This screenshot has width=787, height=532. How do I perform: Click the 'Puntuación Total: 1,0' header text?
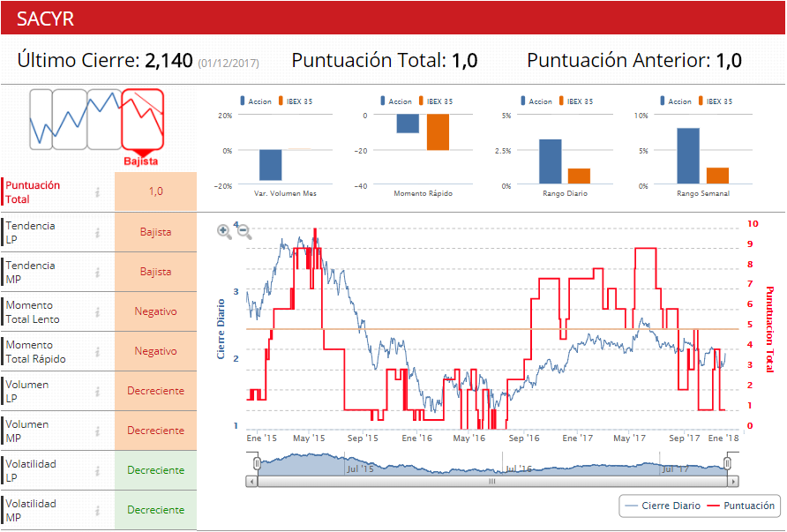[385, 61]
